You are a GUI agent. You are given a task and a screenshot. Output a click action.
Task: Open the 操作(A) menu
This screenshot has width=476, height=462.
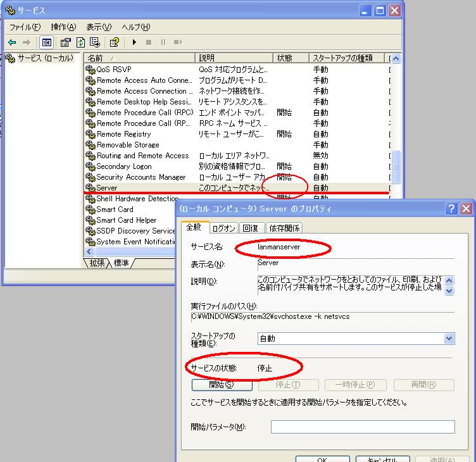pos(63,27)
